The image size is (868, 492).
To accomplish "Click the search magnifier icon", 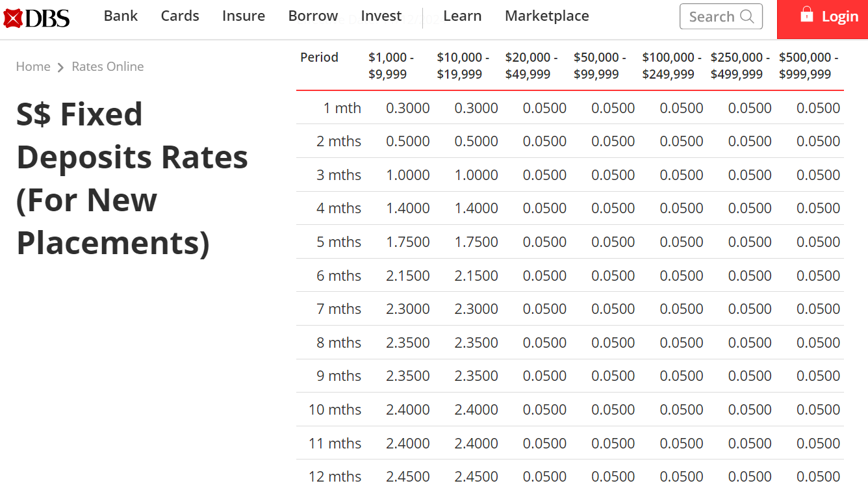I will (747, 16).
